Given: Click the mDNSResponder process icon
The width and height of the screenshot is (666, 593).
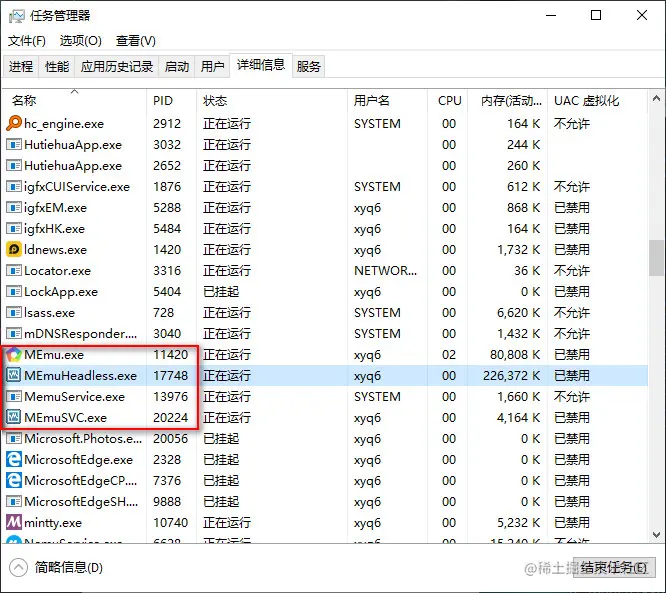Looking at the screenshot, I should coord(14,333).
